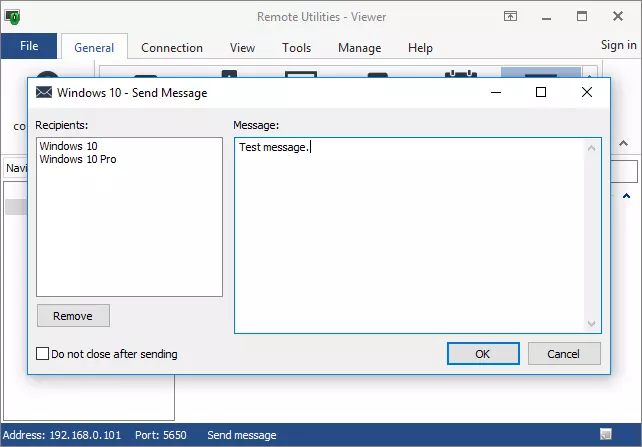The width and height of the screenshot is (642, 447).
Task: Switch to the View tab
Action: coord(242,48)
